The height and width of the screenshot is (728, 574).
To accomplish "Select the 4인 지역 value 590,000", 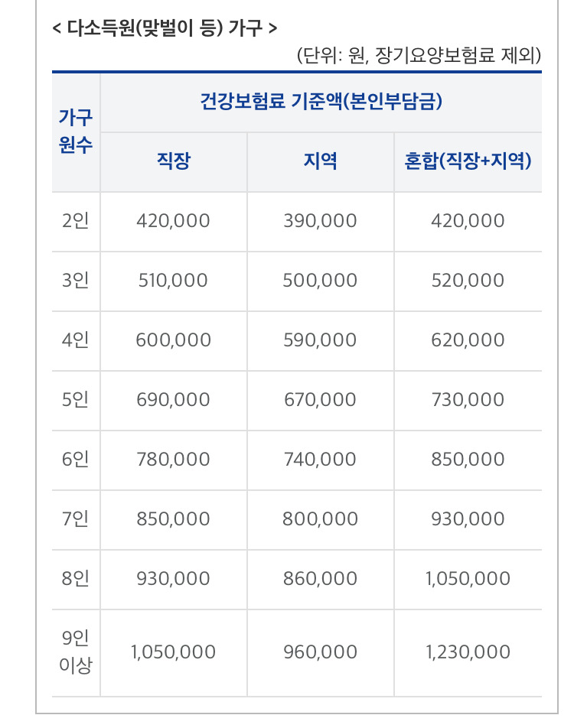I will (320, 340).
